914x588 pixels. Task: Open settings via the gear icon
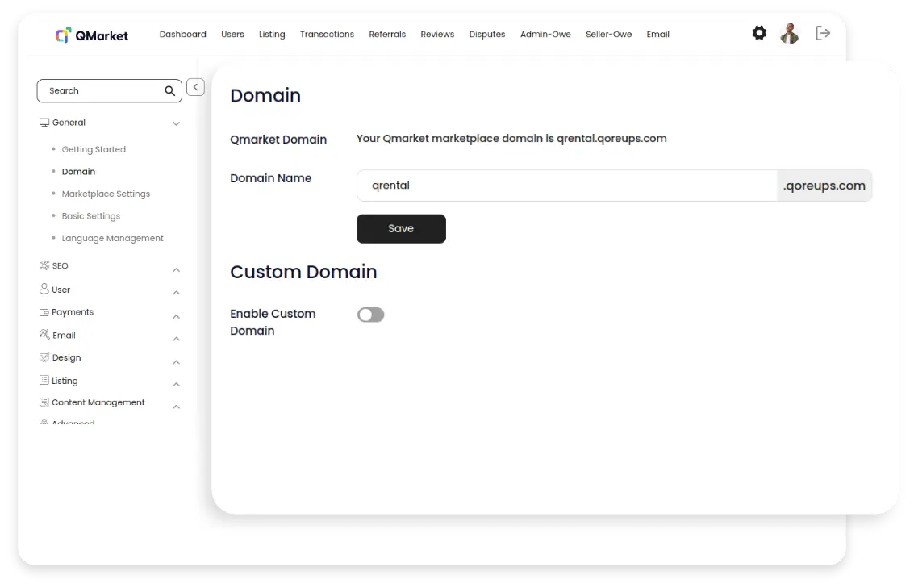[759, 33]
